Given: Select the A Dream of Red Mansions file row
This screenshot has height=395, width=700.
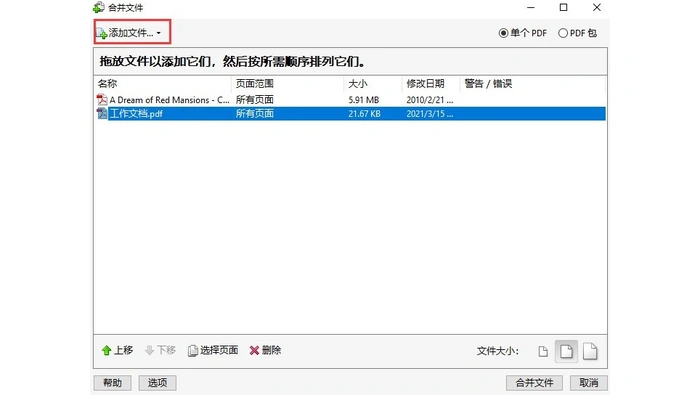Looking at the screenshot, I should [350, 100].
